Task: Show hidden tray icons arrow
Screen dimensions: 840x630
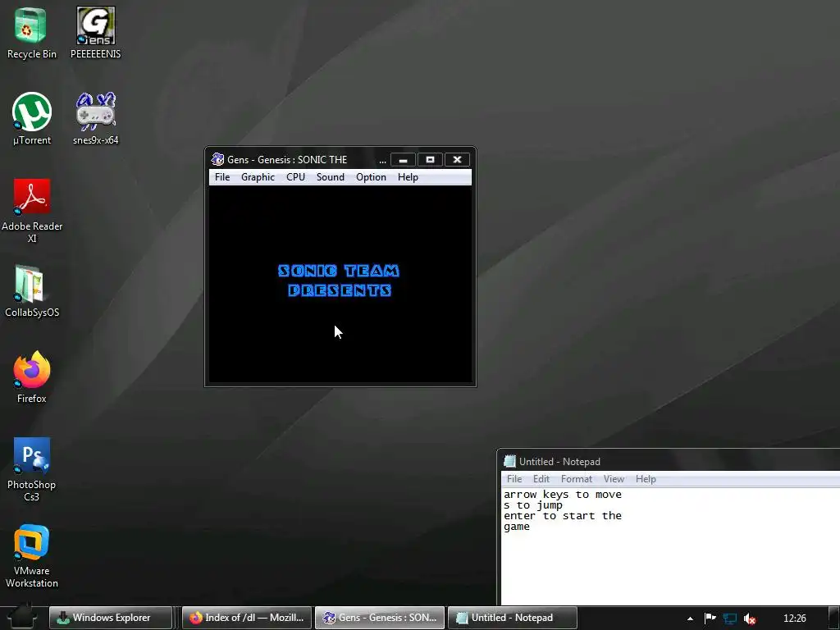Action: 690,619
